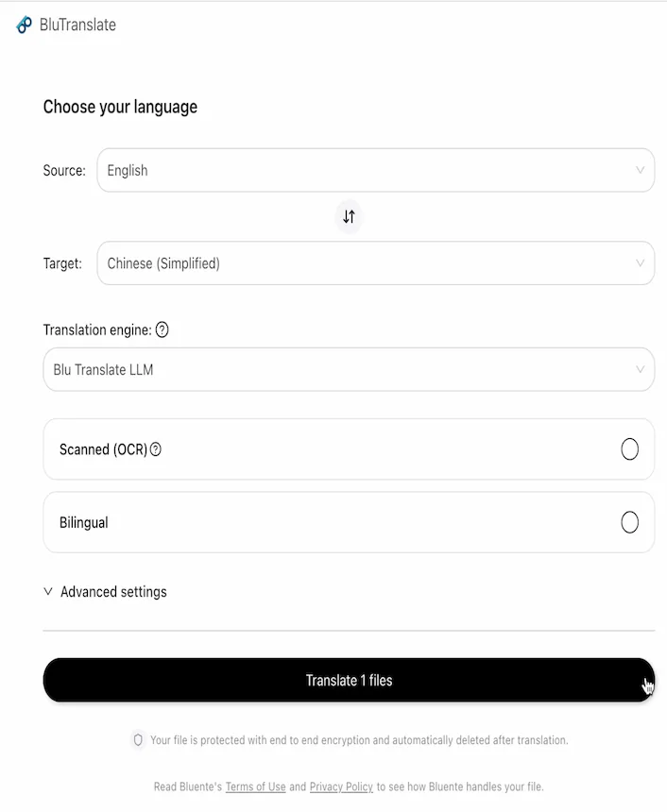Click the Source dropdown chevron

pos(641,170)
